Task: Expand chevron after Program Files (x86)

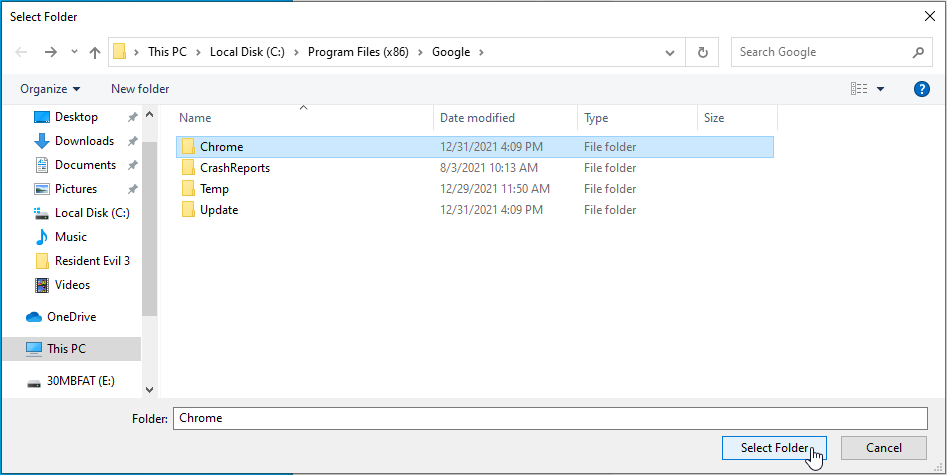Action: pos(420,52)
